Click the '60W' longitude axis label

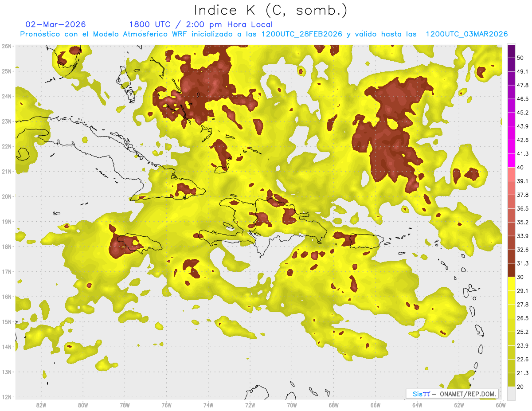click(501, 405)
